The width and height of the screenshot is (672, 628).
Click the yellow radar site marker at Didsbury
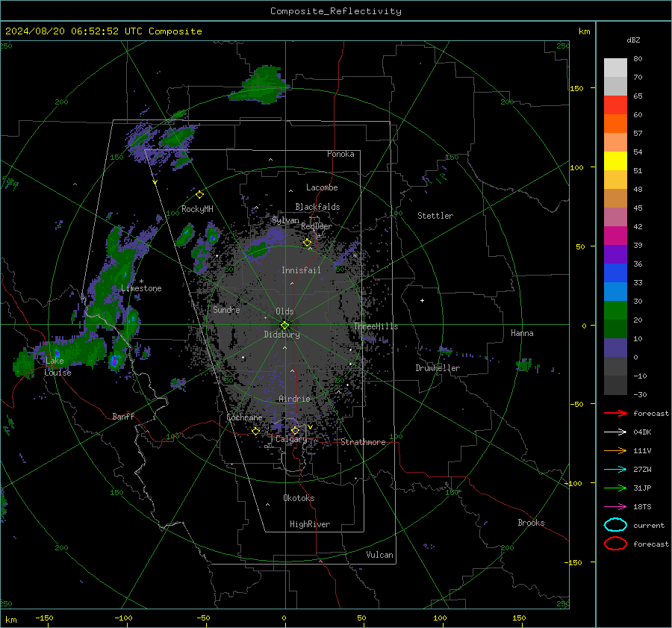[284, 326]
